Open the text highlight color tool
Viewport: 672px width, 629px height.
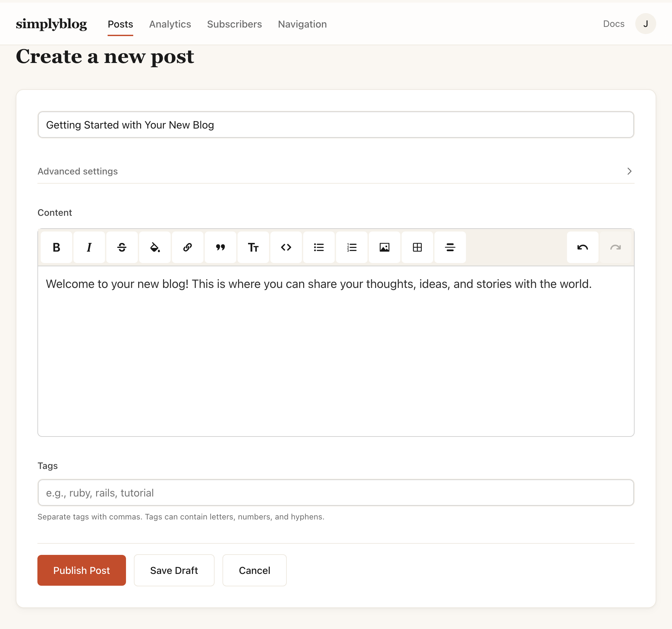click(155, 247)
